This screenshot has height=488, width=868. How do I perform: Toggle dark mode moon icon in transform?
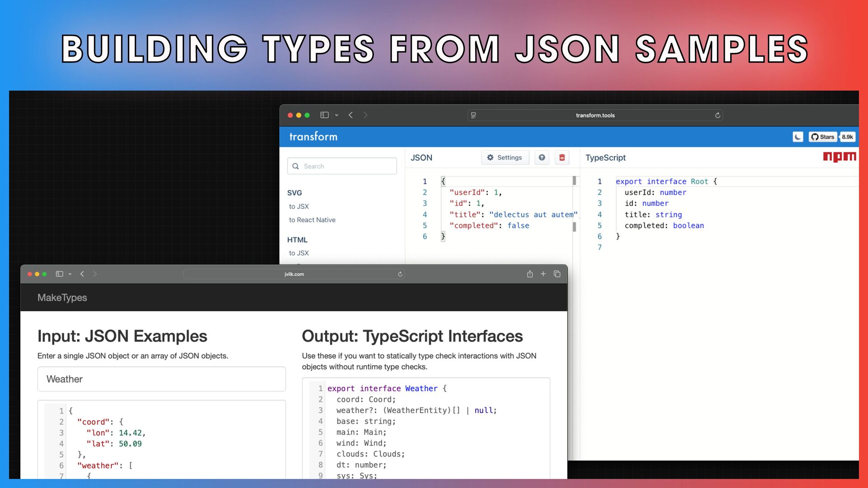pyautogui.click(x=798, y=137)
